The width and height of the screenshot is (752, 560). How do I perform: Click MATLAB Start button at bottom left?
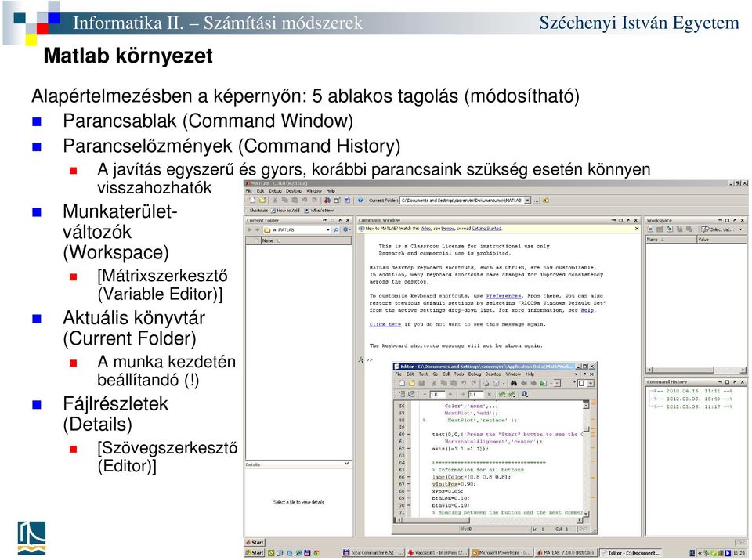point(255,542)
